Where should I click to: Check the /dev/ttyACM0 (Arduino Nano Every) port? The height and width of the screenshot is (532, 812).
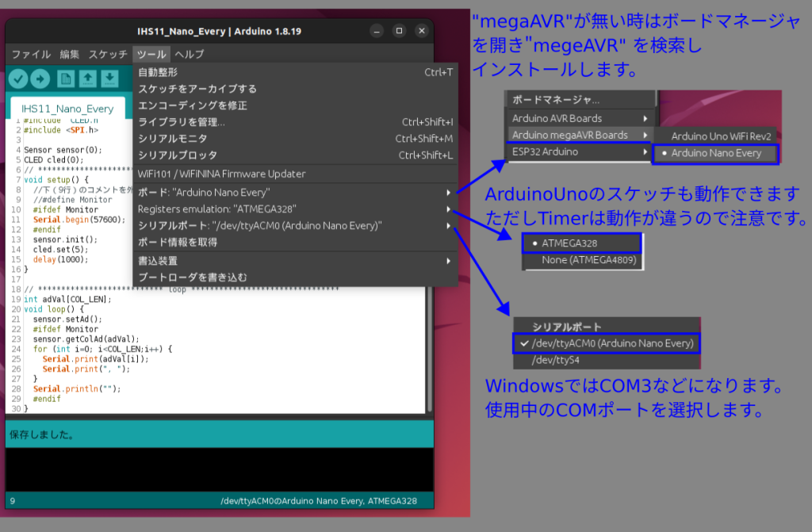point(607,343)
